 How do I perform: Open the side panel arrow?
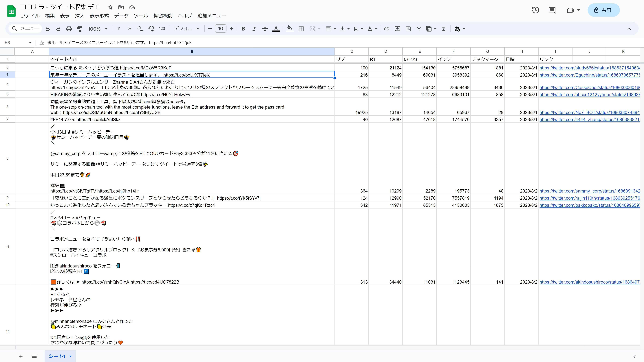point(634,357)
